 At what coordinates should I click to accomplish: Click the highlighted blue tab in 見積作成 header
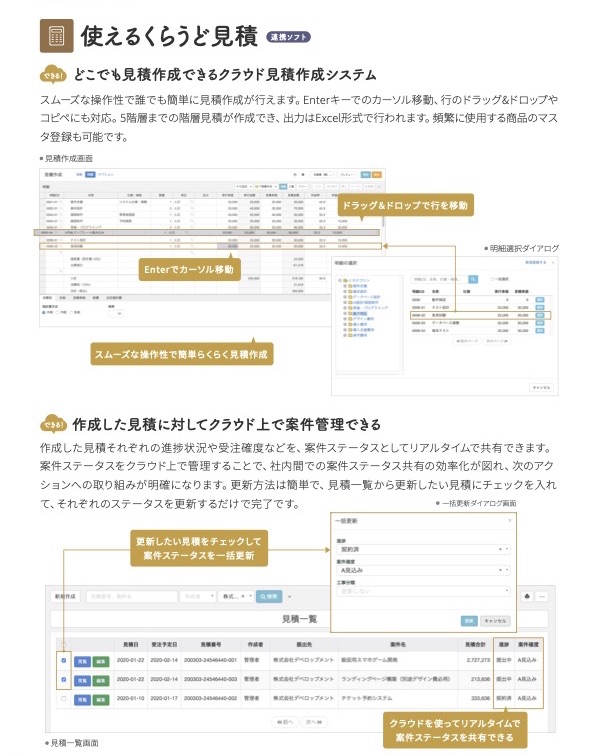click(90, 175)
